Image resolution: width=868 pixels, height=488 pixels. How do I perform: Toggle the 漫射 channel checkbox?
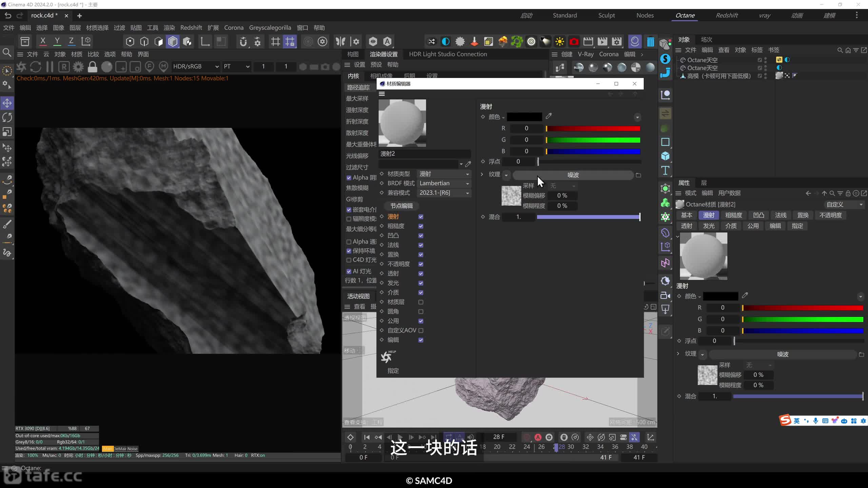[421, 217]
